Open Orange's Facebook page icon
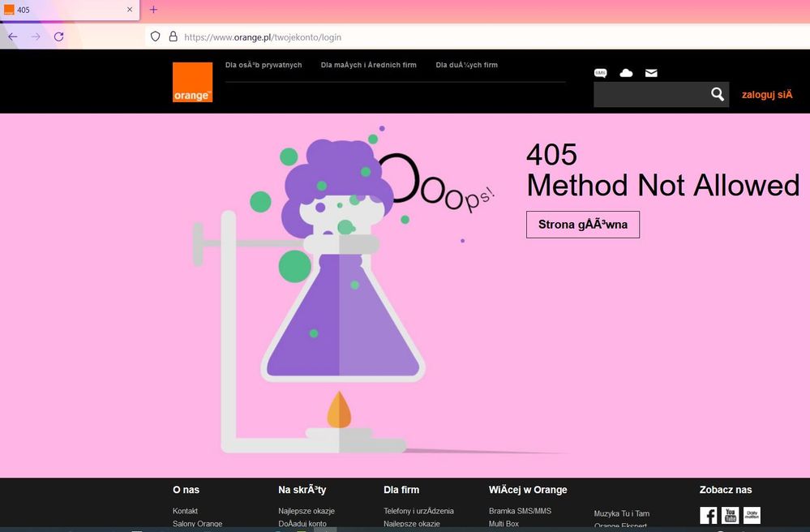Viewport: 810px width, 532px height. point(708,516)
